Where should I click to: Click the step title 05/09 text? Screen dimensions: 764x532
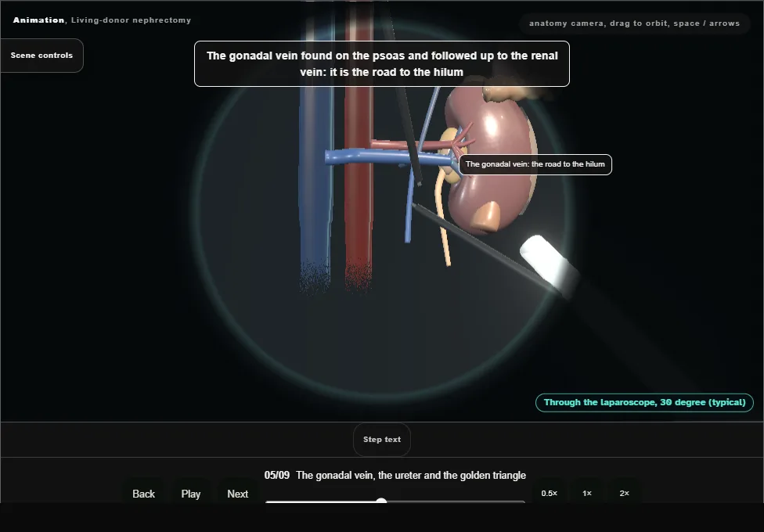tap(395, 476)
